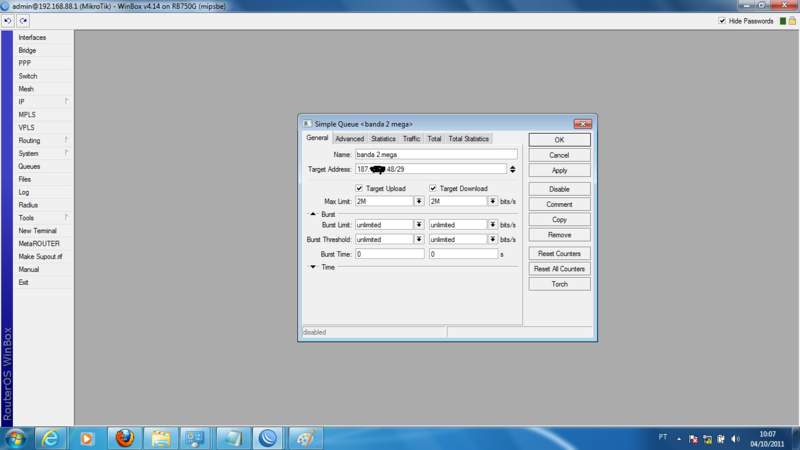This screenshot has height=450, width=800.
Task: Click the volume speaker tray icon
Action: coord(735,439)
